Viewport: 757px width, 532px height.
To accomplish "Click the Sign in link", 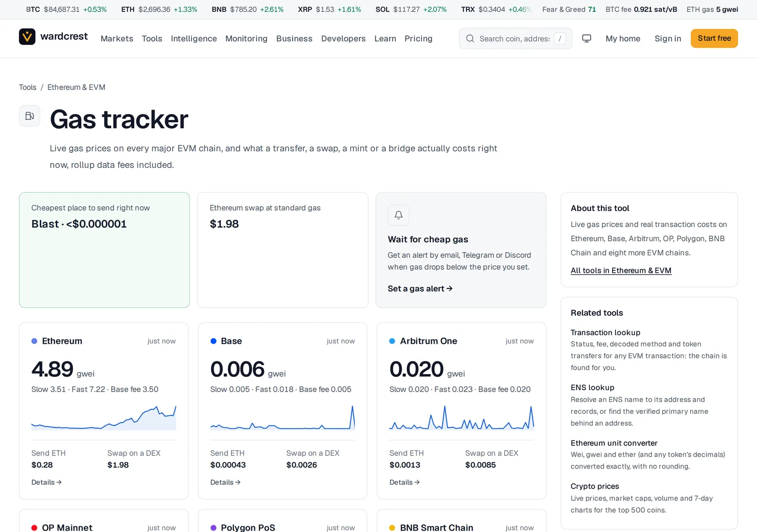I will point(668,38).
